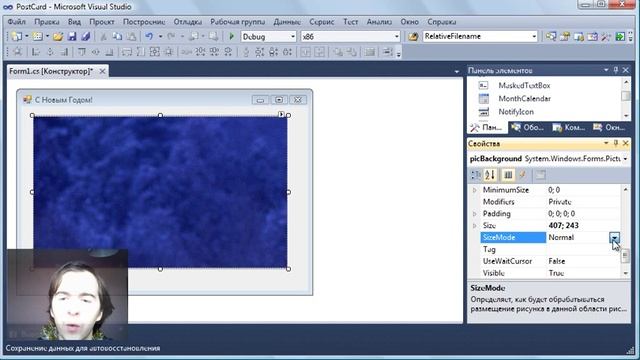Image resolution: width=640 pixels, height=360 pixels.
Task: Open the Start Page green arrow icon
Action: pyautogui.click(x=620, y=37)
